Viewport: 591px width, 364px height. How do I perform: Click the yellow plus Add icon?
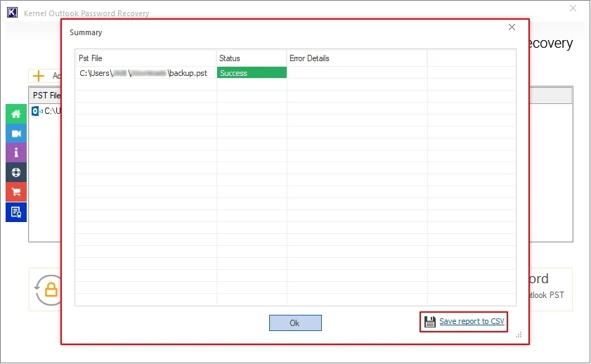39,76
